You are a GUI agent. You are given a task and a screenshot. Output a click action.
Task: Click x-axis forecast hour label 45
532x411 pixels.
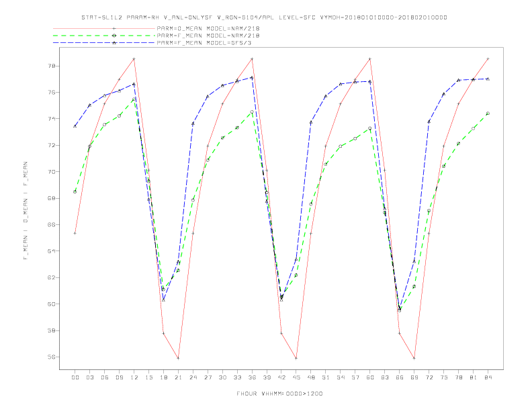tap(296, 377)
